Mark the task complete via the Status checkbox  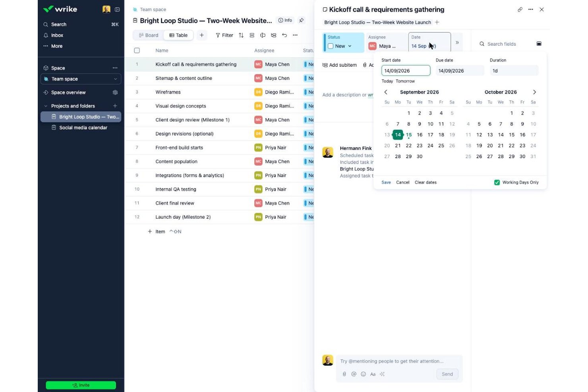[x=331, y=46]
